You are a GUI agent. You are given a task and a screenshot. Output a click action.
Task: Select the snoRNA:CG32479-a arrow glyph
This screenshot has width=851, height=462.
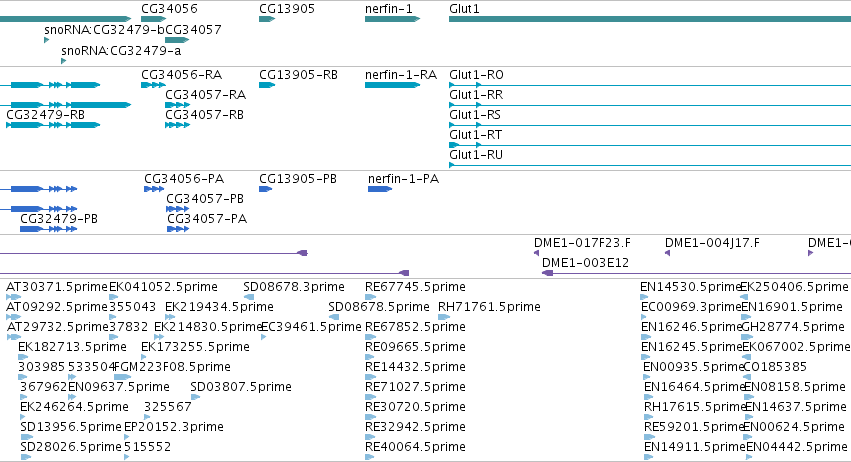[63, 61]
